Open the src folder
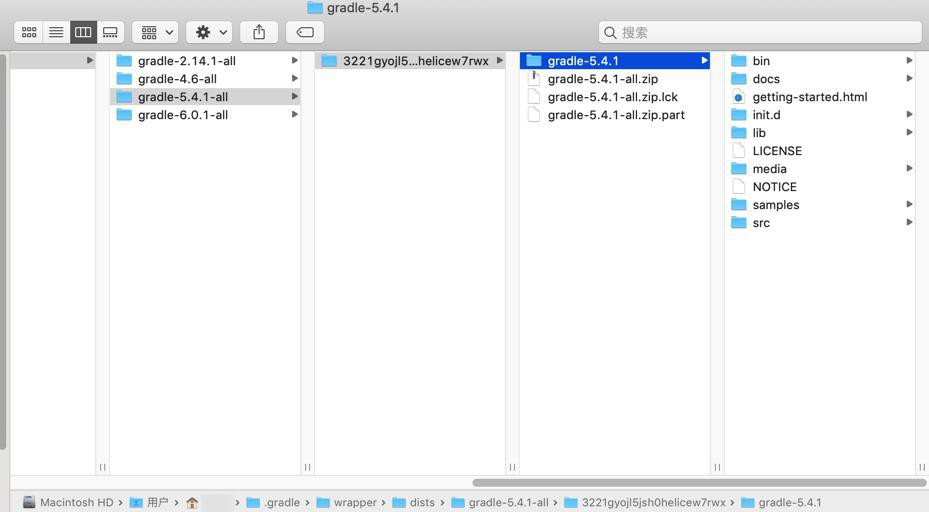Screen dimensions: 929x512 pos(819,223)
